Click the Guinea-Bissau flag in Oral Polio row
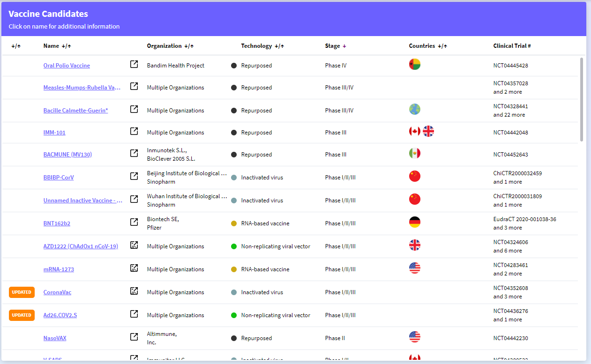 pyautogui.click(x=415, y=64)
